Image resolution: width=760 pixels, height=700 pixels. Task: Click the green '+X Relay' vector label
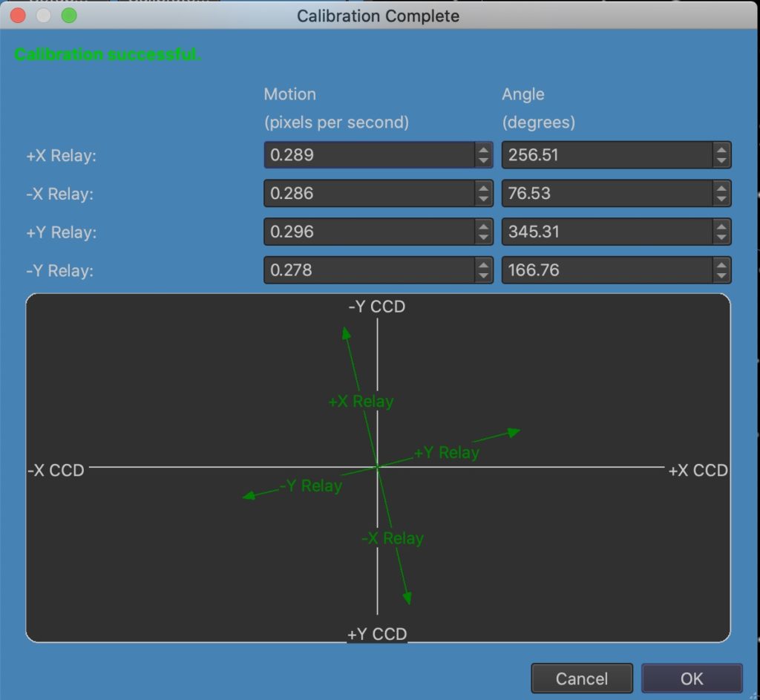[361, 402]
